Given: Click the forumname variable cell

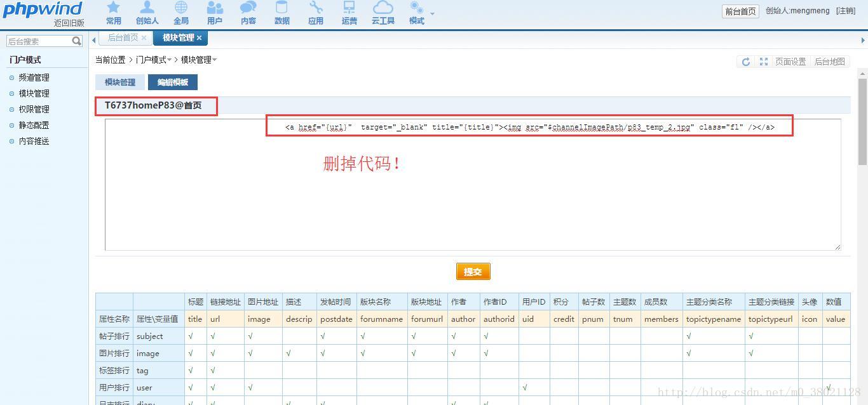Looking at the screenshot, I should click(381, 319).
